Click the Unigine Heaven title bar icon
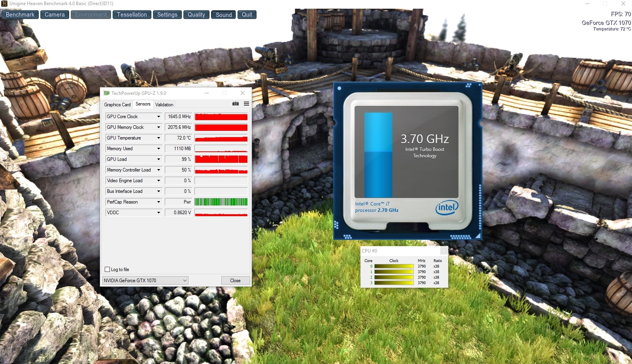Image resolution: width=632 pixels, height=364 pixels. tap(4, 4)
